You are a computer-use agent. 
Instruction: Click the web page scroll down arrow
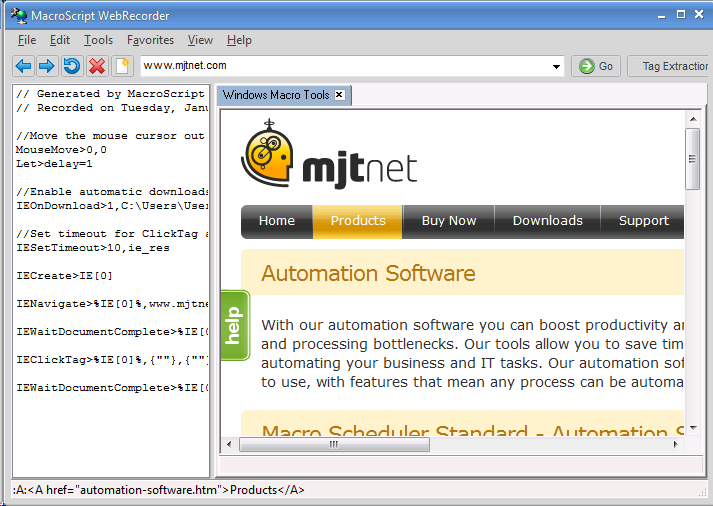pos(693,428)
